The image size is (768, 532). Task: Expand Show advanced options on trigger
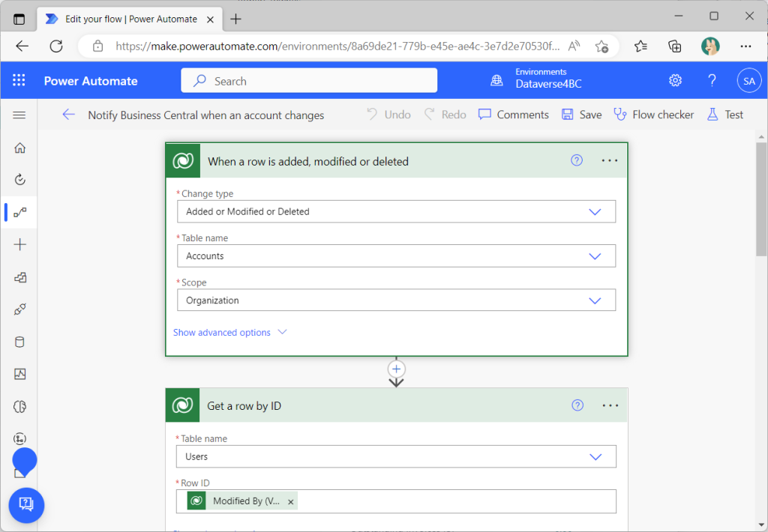pos(229,333)
